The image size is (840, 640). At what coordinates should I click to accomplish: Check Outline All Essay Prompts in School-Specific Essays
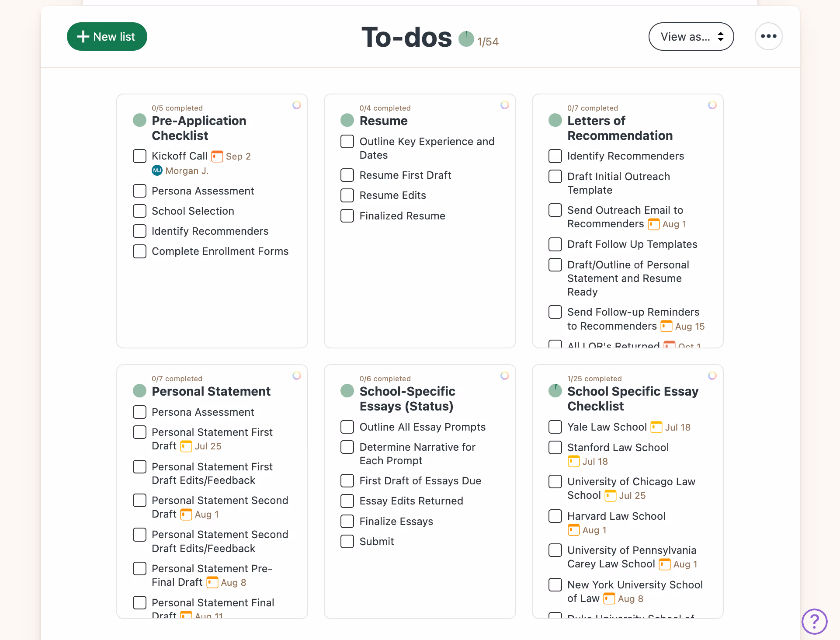coord(347,427)
